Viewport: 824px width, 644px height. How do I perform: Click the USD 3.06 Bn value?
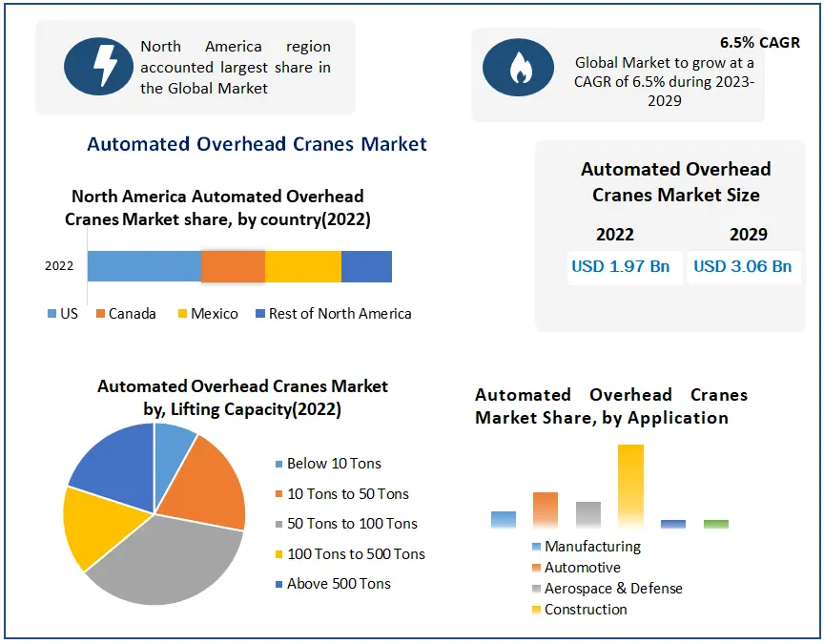(742, 267)
